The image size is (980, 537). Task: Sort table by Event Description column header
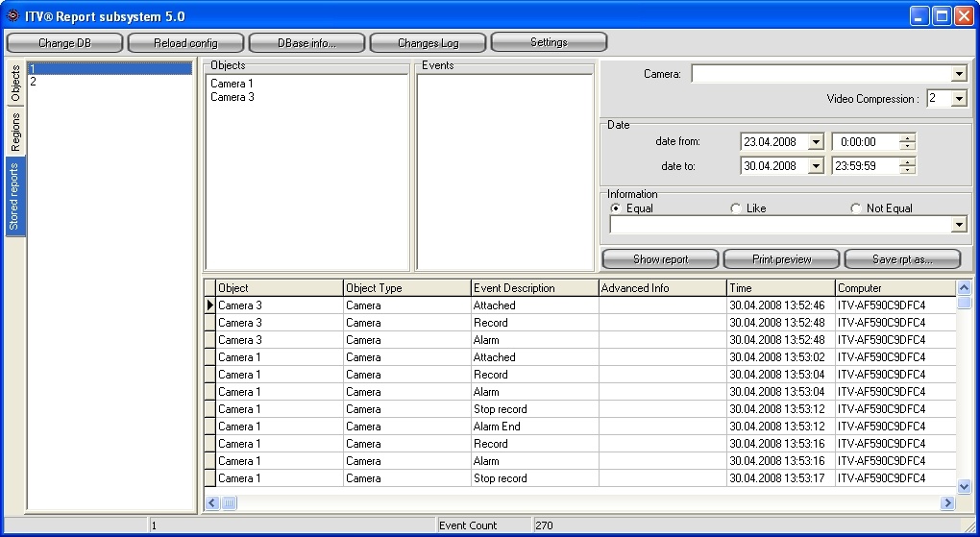pos(533,288)
